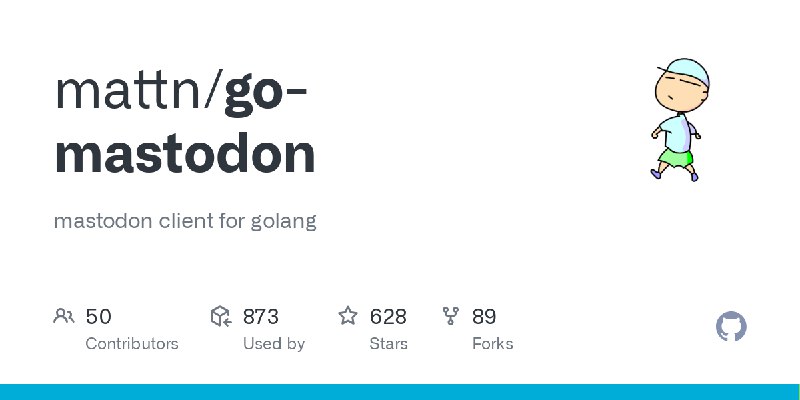Select the description "mastodon client for golang"
This screenshot has width=800, height=400.
pos(185,221)
